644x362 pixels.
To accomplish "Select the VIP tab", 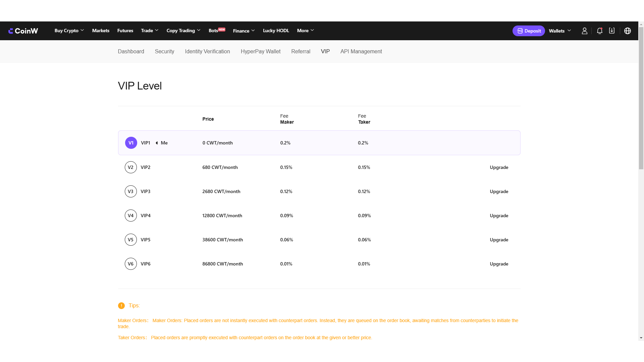I will point(325,51).
